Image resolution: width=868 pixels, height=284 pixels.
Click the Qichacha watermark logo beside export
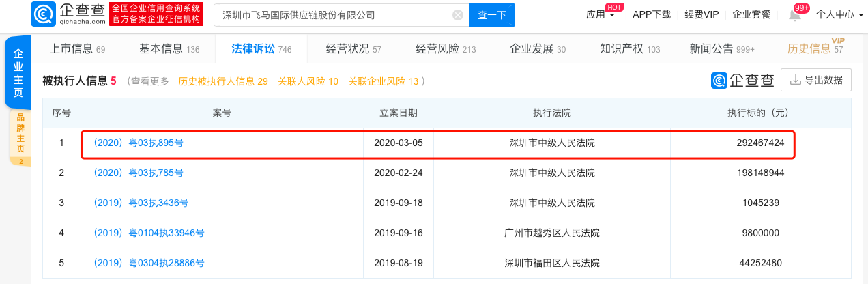coord(742,80)
